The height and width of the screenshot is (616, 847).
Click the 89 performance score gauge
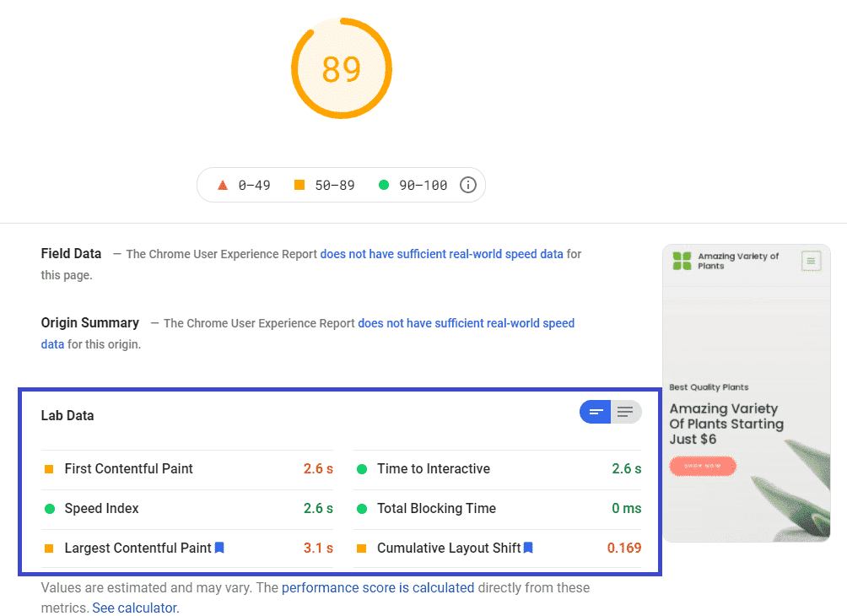[342, 69]
